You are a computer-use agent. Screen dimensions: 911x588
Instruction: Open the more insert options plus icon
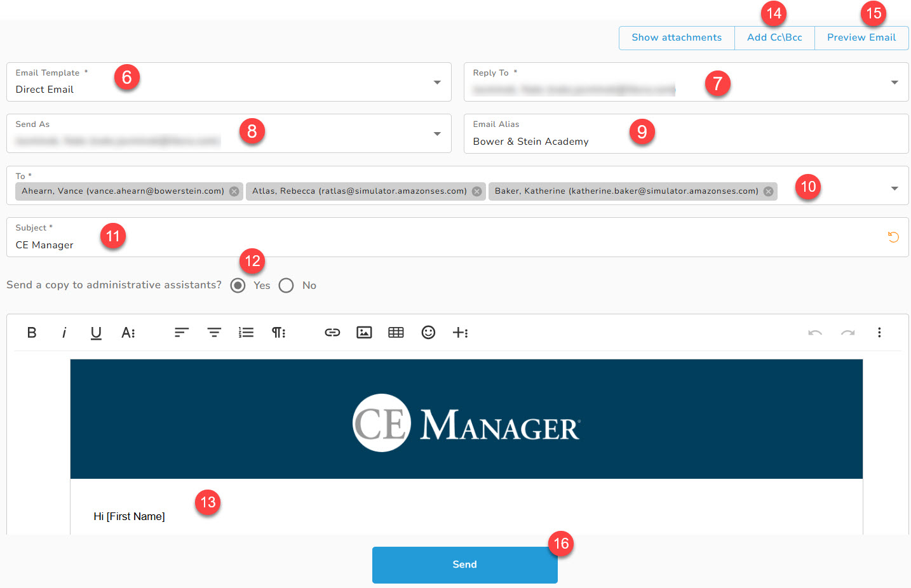(461, 332)
